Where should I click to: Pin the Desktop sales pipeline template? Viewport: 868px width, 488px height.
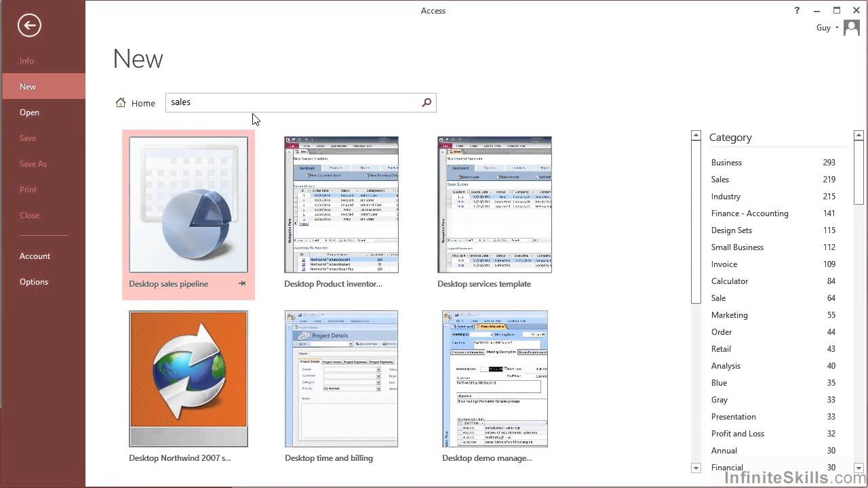[242, 284]
